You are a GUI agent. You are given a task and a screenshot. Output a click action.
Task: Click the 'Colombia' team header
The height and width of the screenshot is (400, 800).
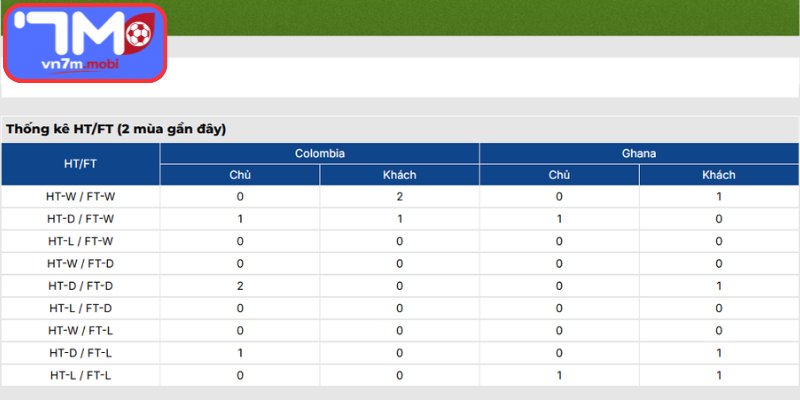(319, 154)
